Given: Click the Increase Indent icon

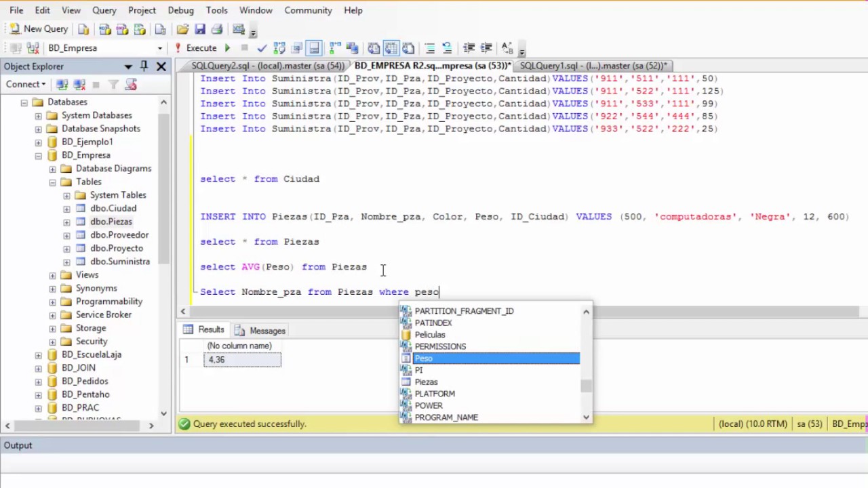Looking at the screenshot, I should [x=486, y=48].
